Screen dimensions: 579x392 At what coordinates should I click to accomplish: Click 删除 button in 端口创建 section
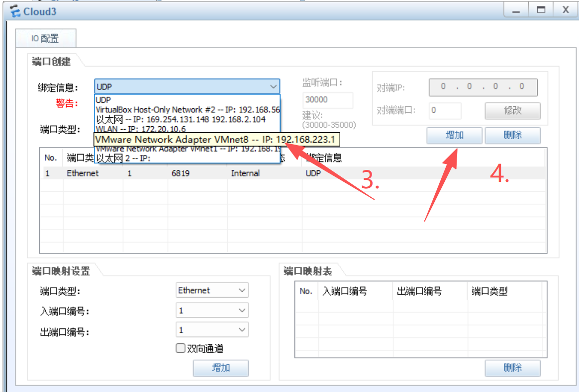tap(512, 135)
